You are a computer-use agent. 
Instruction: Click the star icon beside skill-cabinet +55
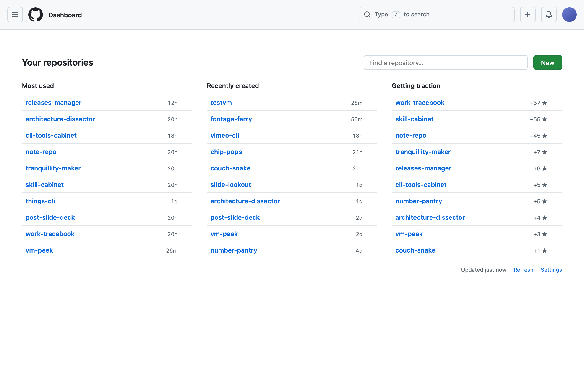coord(545,119)
